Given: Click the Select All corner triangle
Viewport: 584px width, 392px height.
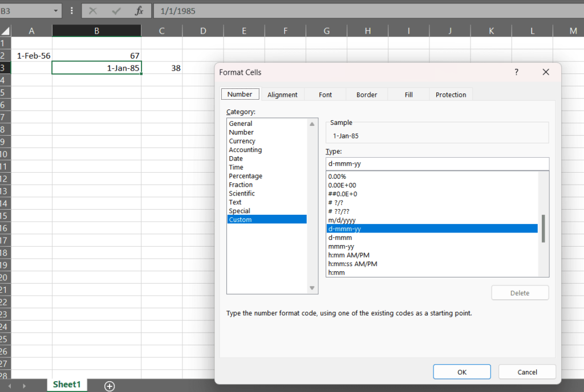Looking at the screenshot, I should [6, 31].
